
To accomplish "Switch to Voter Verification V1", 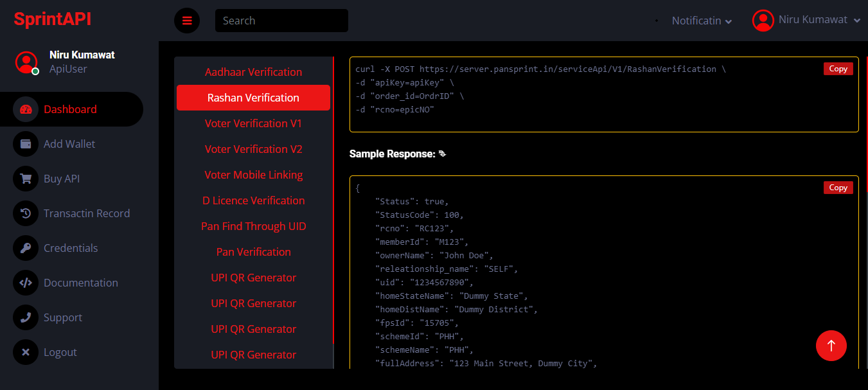I will (x=253, y=123).
